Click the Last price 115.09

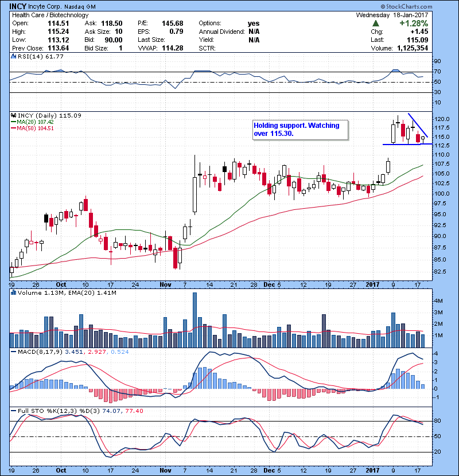click(x=417, y=40)
